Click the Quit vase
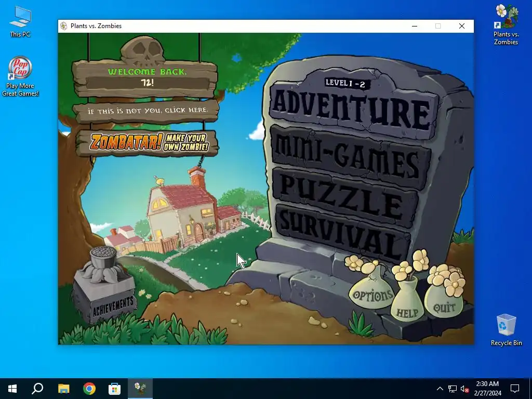532x399 pixels. click(444, 302)
